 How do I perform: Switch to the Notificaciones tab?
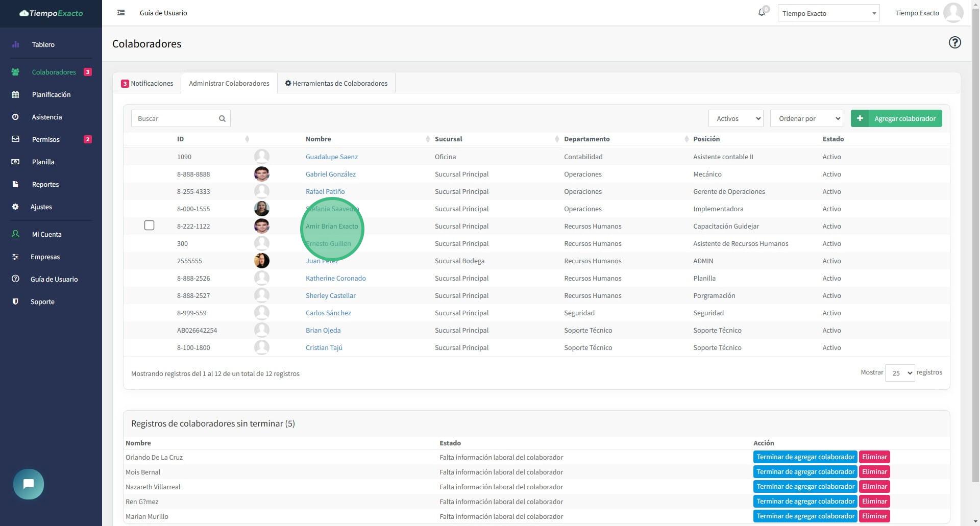(x=147, y=83)
